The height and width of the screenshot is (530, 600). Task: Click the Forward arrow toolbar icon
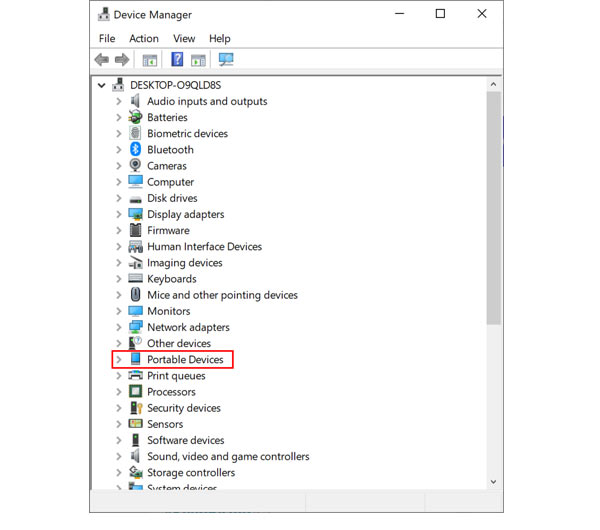pos(122,61)
